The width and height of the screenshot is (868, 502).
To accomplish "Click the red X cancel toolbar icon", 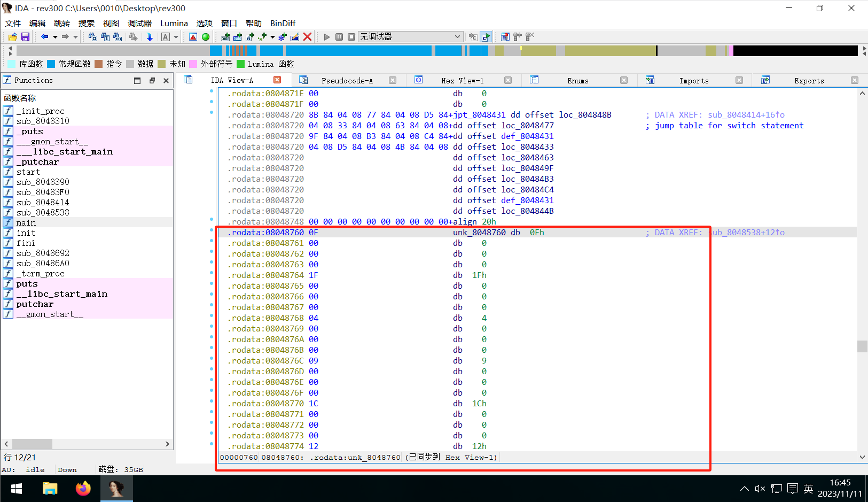I will click(x=307, y=37).
